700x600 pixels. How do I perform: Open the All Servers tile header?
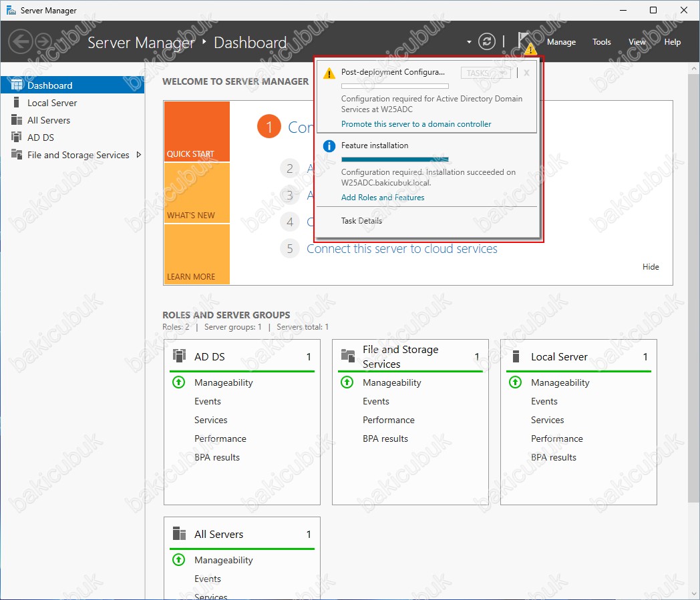coord(242,533)
